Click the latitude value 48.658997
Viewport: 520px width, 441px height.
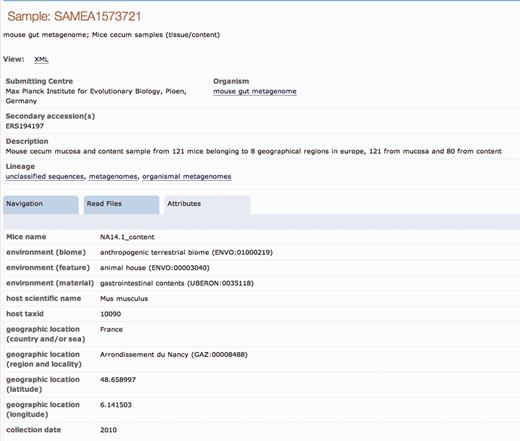[118, 380]
